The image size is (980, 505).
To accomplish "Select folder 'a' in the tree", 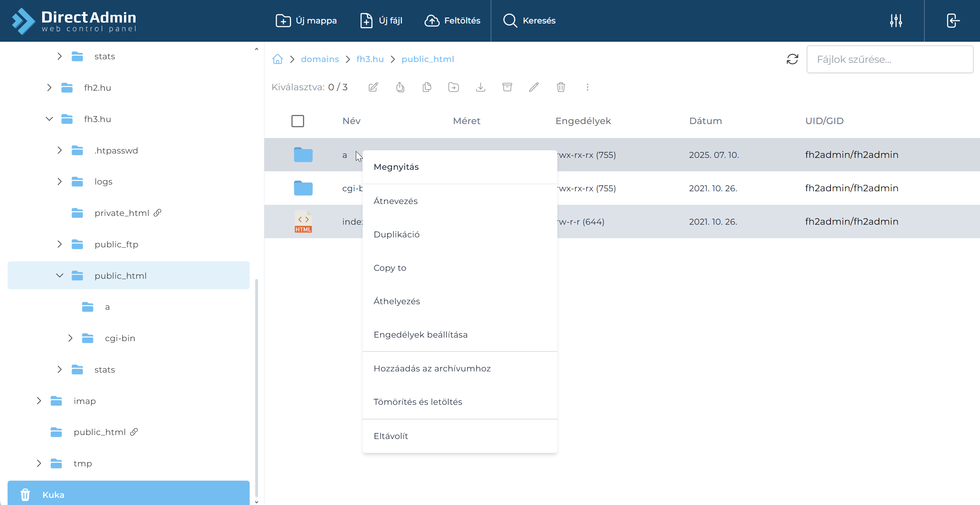I will pos(107,307).
